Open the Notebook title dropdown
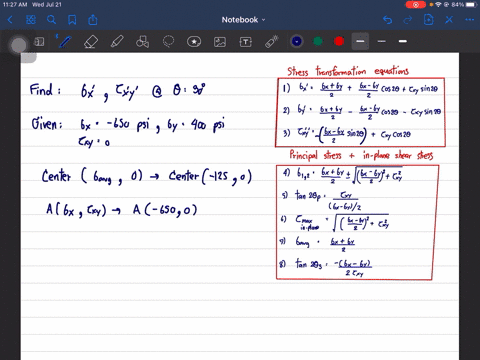Image resolution: width=480 pixels, height=360 pixels. coord(243,20)
